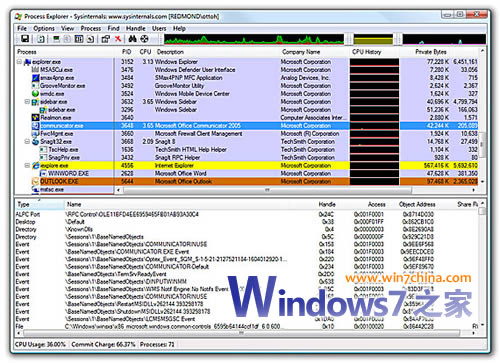Open the View menu
The height and width of the screenshot is (363, 500).
point(67,29)
